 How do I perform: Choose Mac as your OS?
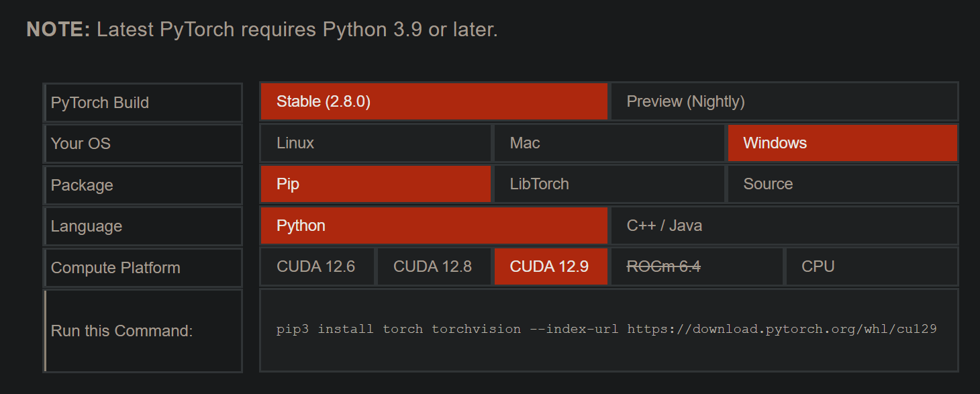click(x=609, y=143)
